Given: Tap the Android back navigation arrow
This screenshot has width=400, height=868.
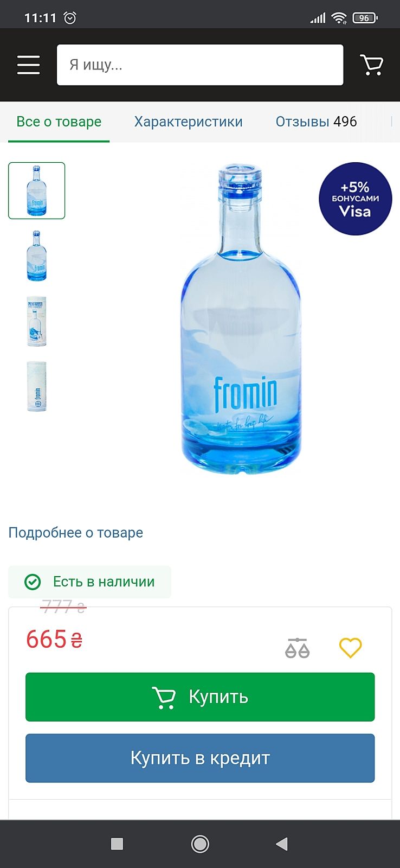Looking at the screenshot, I should coord(281,844).
